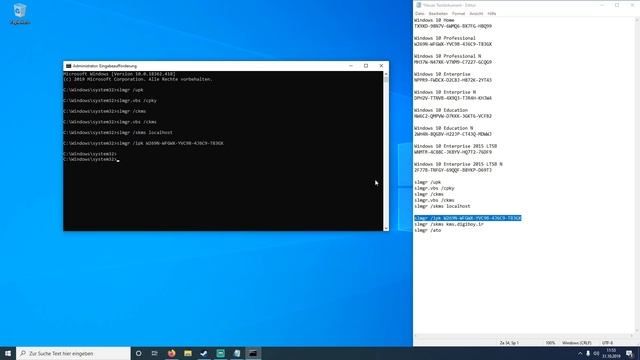640x360 pixels.
Task: Click the Notepad editor title bar icon
Action: 418,5
